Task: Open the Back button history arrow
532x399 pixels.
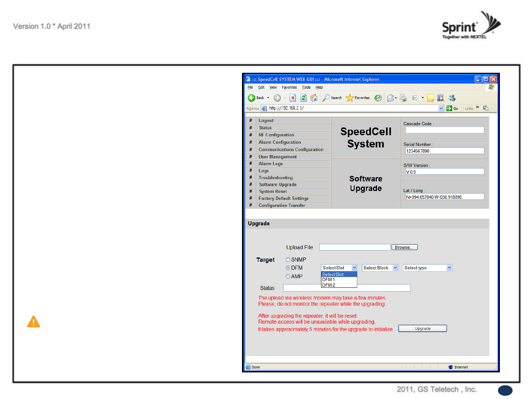Action: [x=268, y=98]
